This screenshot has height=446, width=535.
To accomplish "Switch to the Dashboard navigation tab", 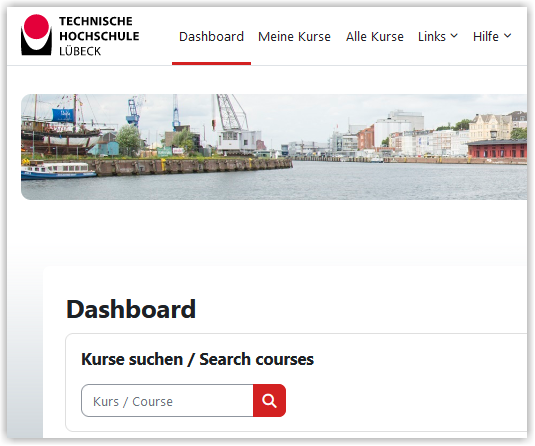I will click(x=211, y=37).
